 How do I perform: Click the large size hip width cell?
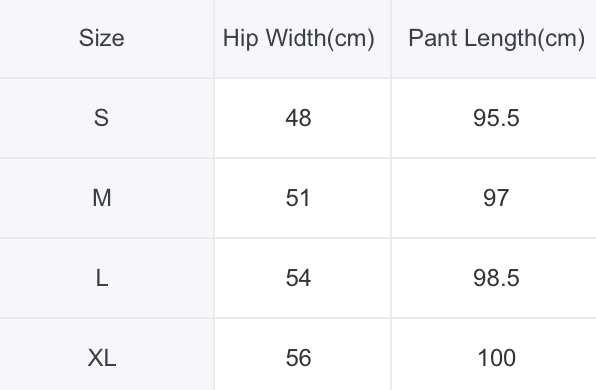(302, 278)
